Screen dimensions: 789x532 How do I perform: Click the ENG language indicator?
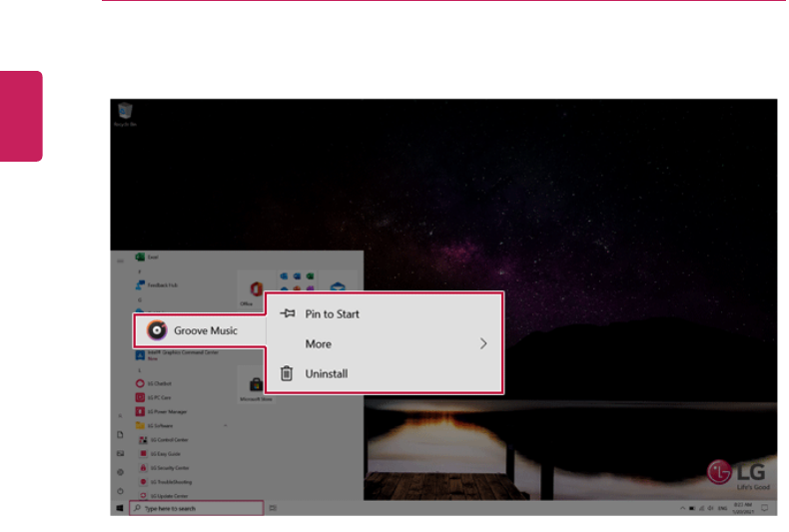pos(722,508)
